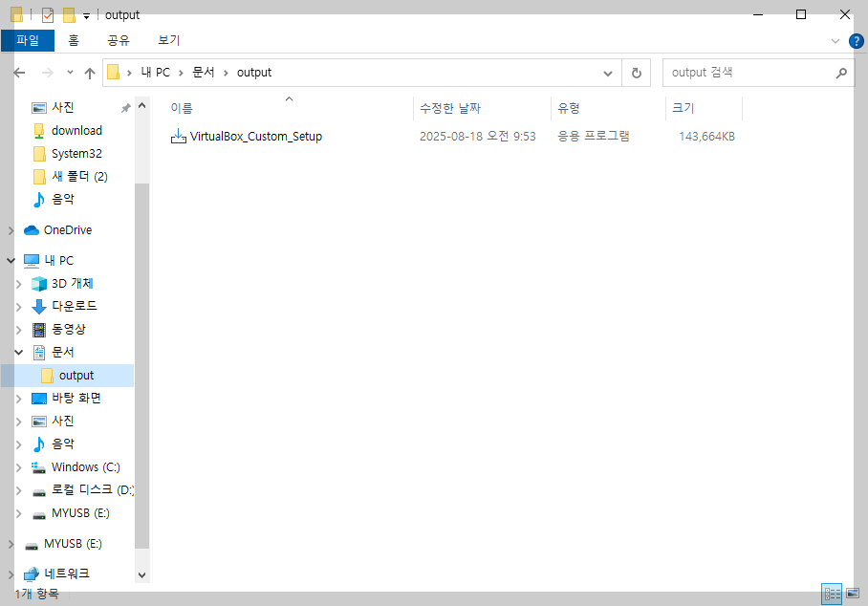Image resolution: width=868 pixels, height=606 pixels.
Task: Click the Back navigation arrow
Action: tap(19, 73)
